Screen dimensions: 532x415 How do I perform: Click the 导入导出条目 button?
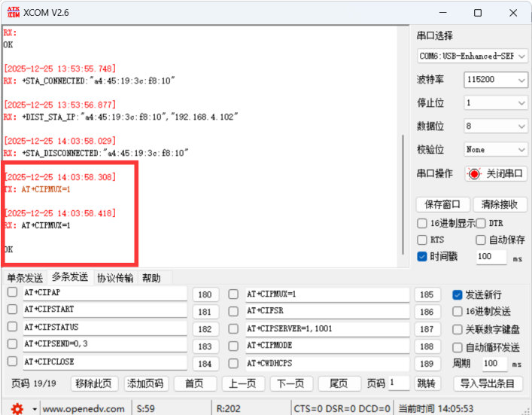tap(488, 384)
